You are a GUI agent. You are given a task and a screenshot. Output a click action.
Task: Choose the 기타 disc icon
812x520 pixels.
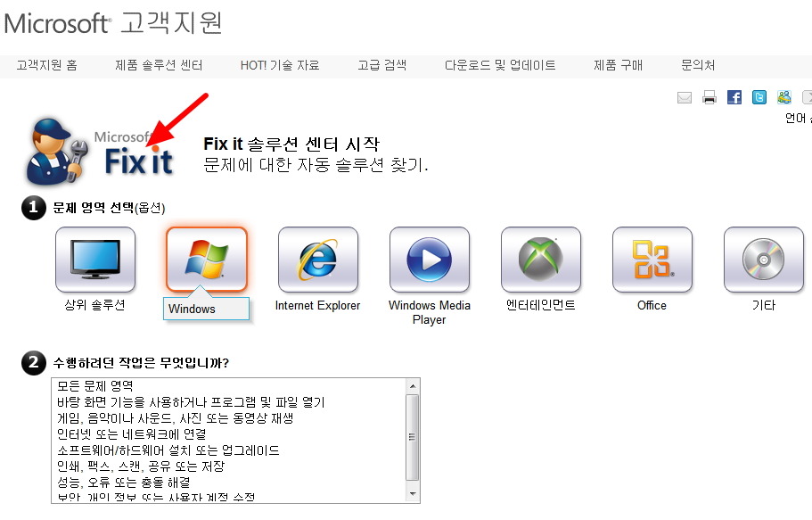pyautogui.click(x=763, y=260)
